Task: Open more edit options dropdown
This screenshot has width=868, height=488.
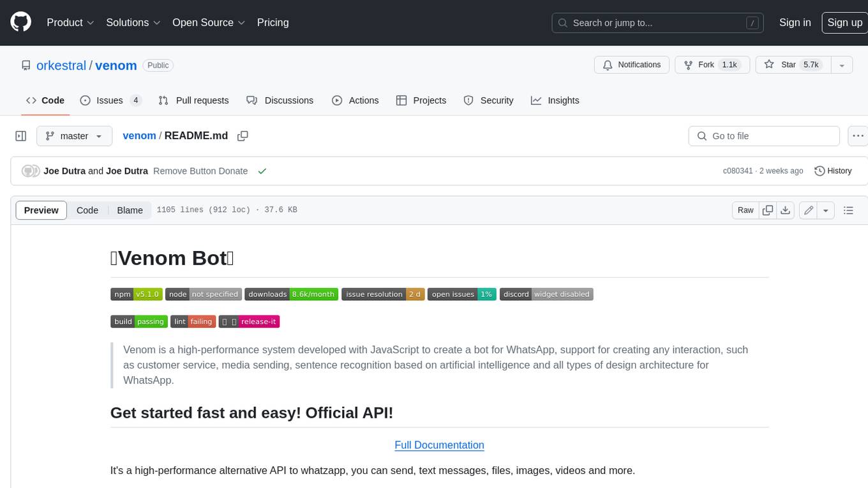Action: point(826,210)
